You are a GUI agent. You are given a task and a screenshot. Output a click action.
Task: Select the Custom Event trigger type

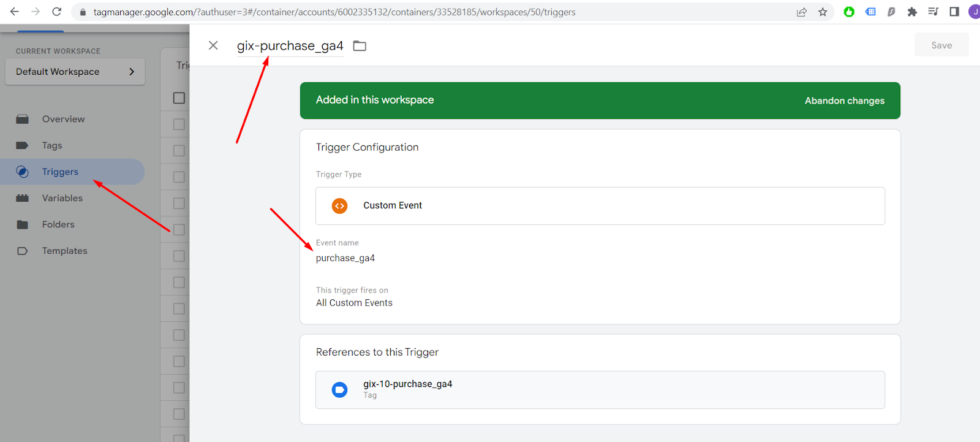coord(600,206)
